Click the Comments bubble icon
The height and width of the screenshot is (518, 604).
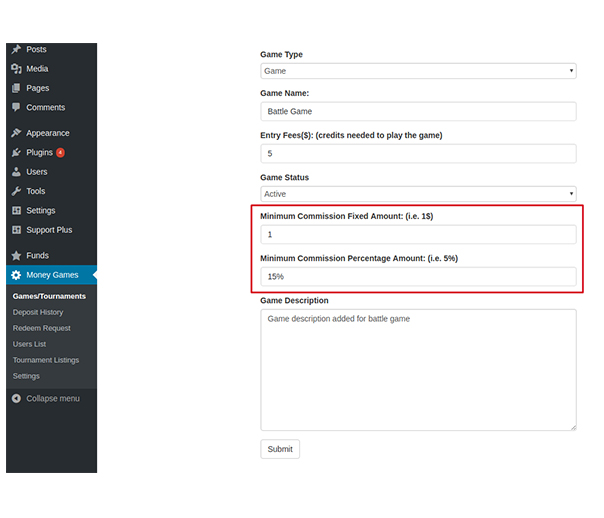(16, 107)
